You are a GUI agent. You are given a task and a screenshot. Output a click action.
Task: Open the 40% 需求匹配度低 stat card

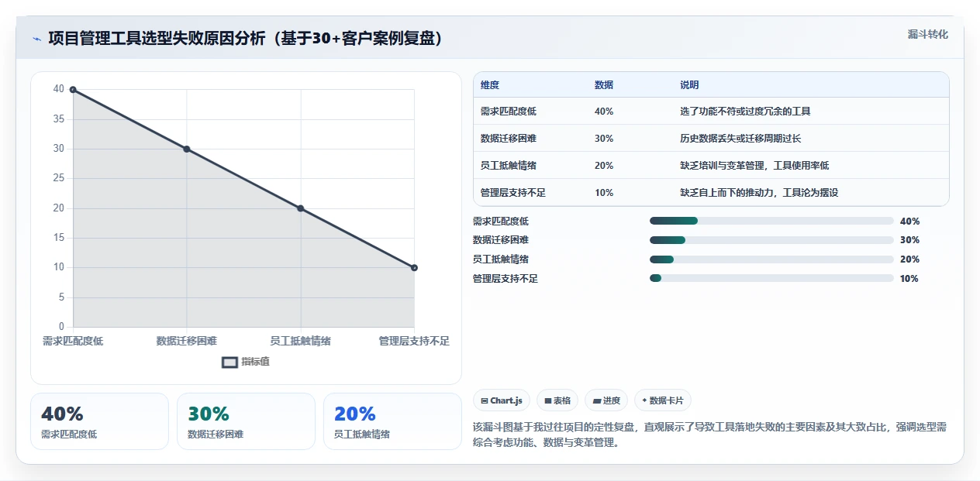[x=99, y=421]
